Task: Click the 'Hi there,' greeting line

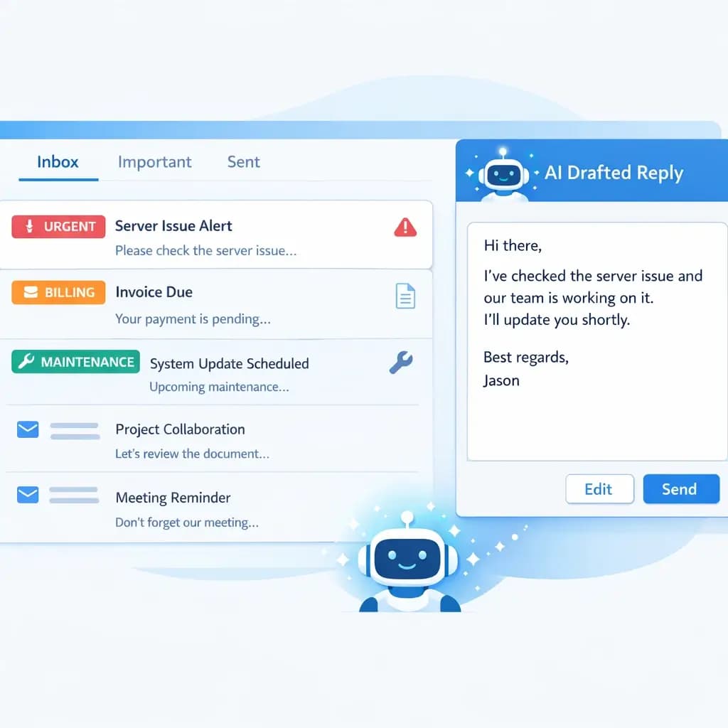Action: 513,245
